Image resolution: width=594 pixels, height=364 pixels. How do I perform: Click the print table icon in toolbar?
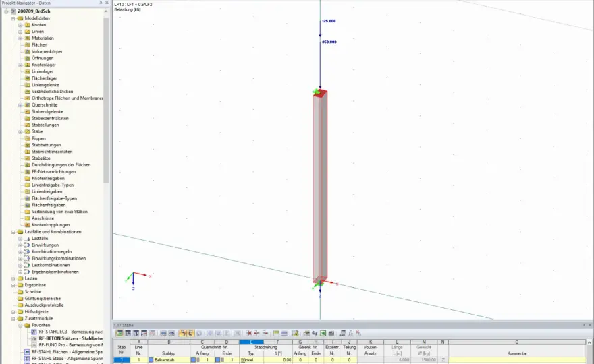[x=331, y=334]
